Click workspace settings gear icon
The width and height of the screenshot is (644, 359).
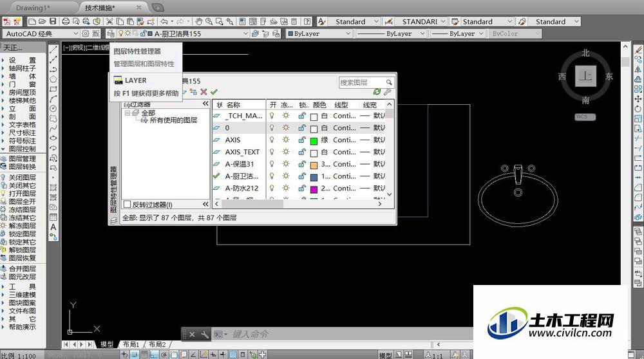[x=86, y=33]
